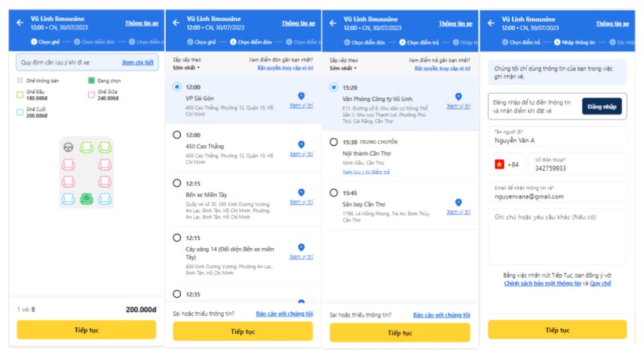Open the Sớm nhất sort dropdown on the drop-off screen
Viewport: 644px width, 362px height.
click(x=343, y=68)
